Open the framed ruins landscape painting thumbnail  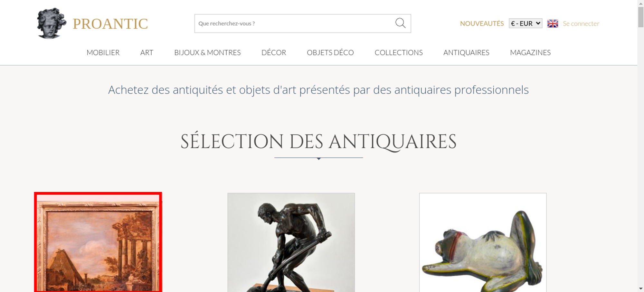[98, 242]
